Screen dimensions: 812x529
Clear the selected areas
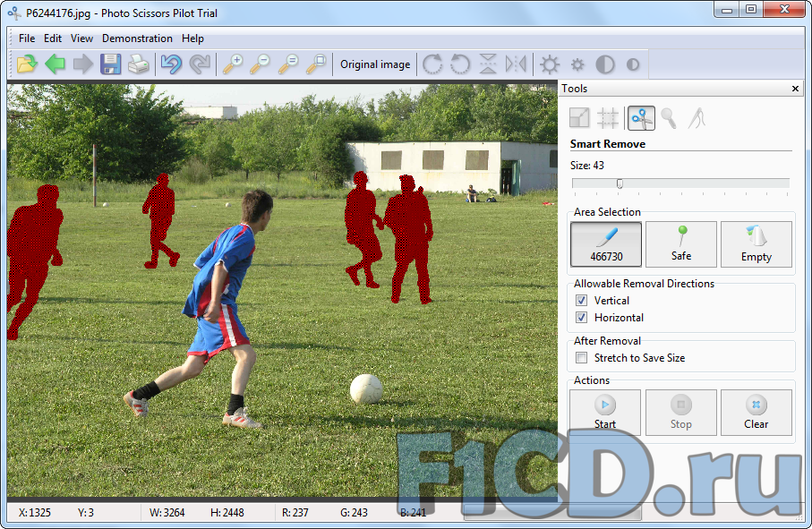[x=756, y=413]
